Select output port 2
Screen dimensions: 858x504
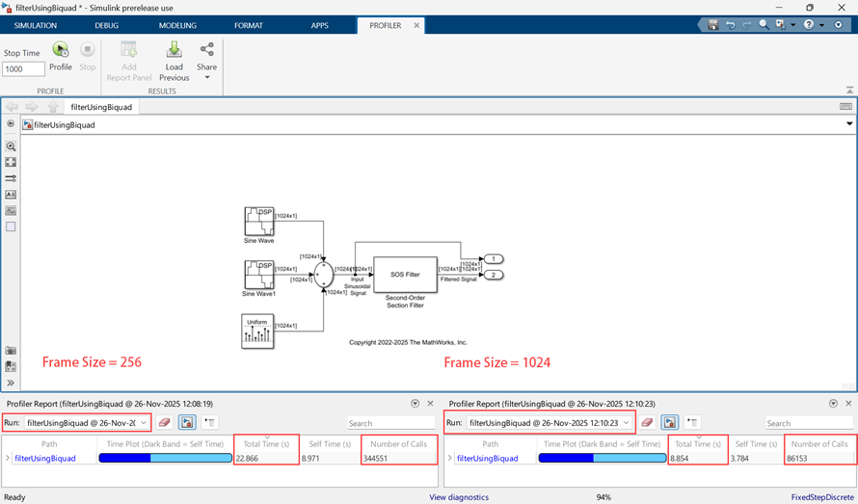pyautogui.click(x=493, y=275)
